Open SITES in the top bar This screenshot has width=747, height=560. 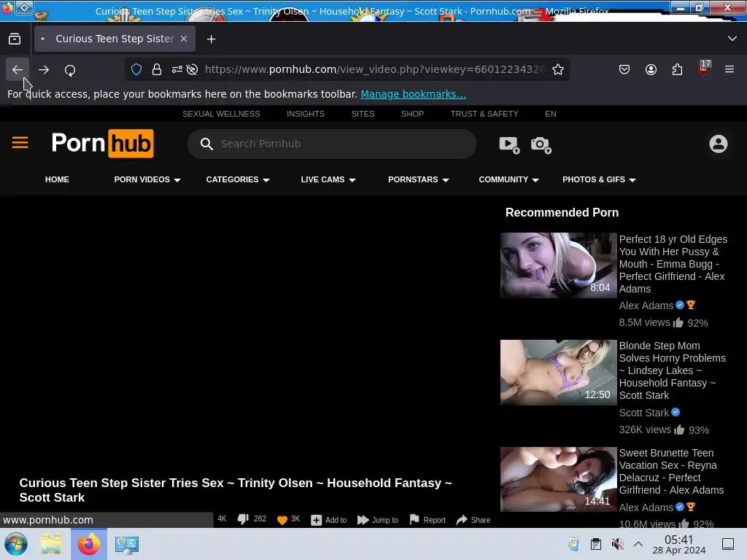(x=363, y=114)
